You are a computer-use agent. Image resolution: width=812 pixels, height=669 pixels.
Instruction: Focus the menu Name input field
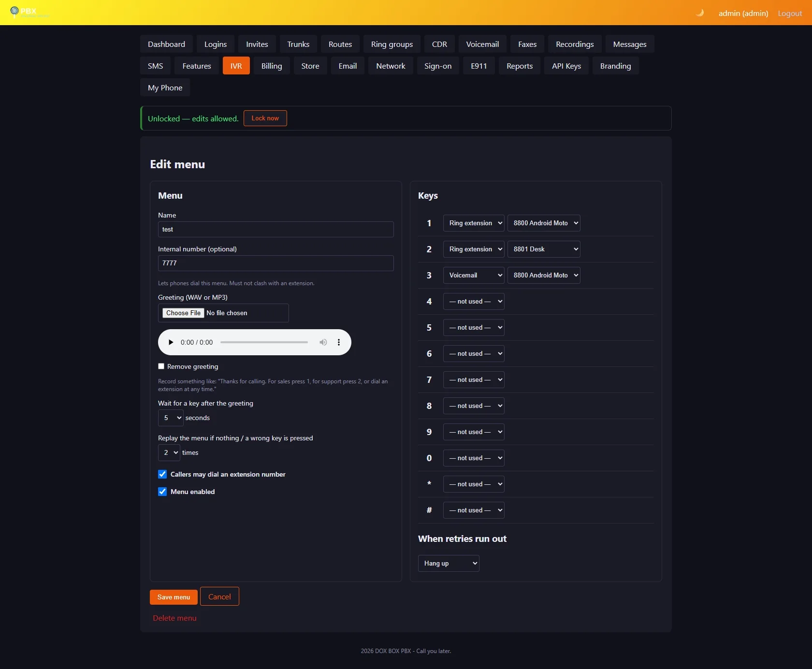coord(276,229)
